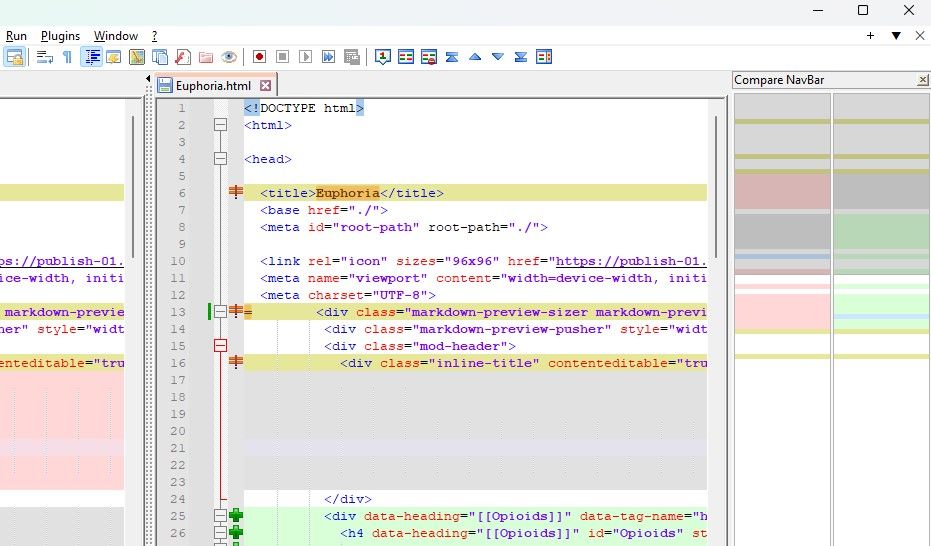Jump to the last difference
This screenshot has height=546, width=931.
(x=521, y=57)
